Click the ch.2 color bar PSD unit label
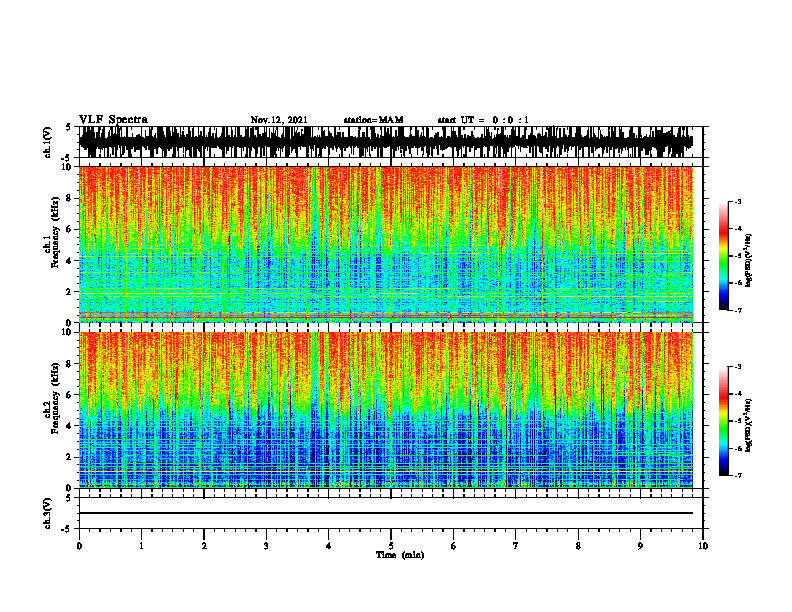792x612 pixels. pyautogui.click(x=749, y=425)
